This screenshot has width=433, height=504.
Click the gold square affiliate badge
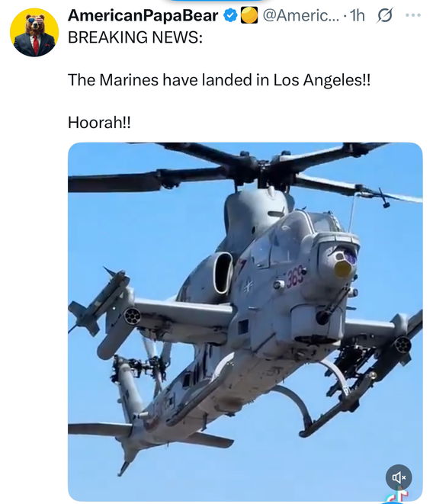[x=249, y=15]
